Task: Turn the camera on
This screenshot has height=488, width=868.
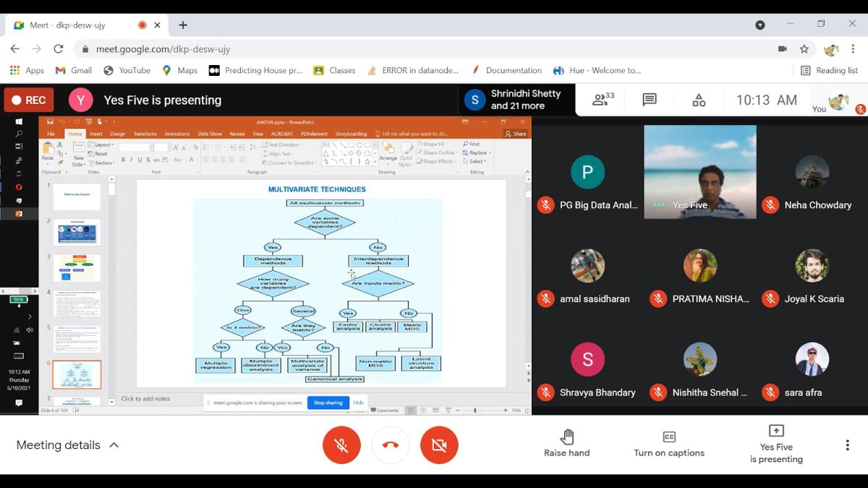Action: (x=439, y=445)
